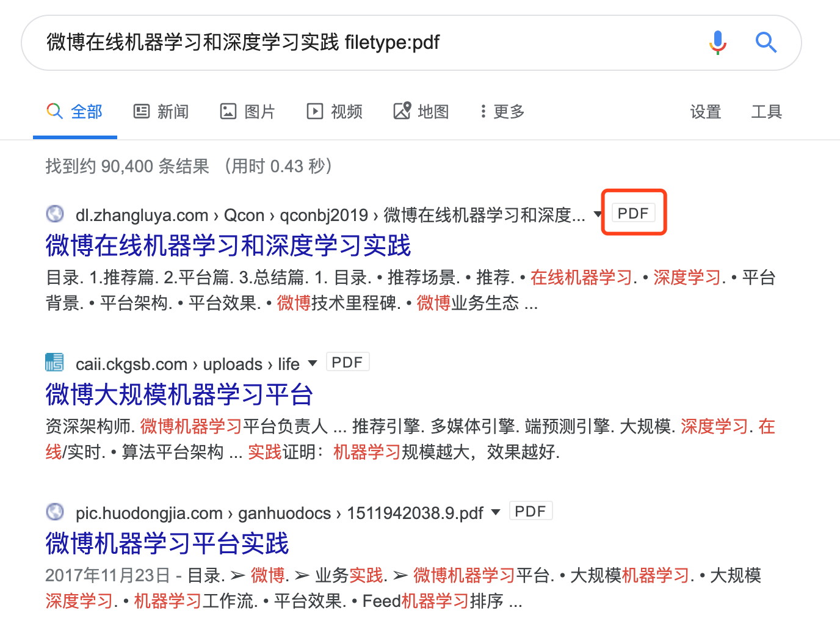The height and width of the screenshot is (635, 840).
Task: Click the date text 2017年11月23日
Action: 108,575
